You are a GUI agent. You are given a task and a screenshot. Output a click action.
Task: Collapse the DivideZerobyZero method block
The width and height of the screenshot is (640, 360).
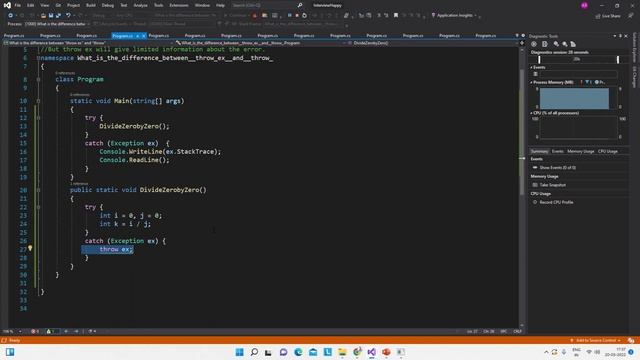38,190
